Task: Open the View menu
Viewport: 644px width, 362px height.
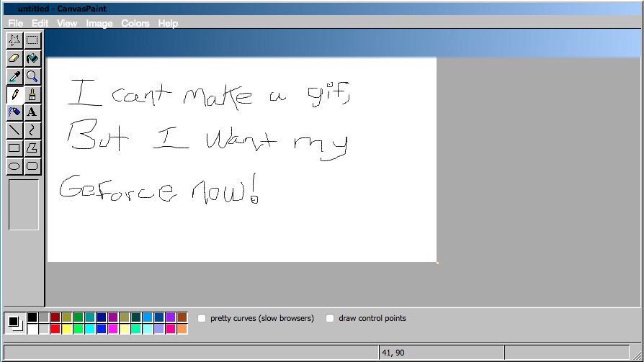Action: click(67, 24)
